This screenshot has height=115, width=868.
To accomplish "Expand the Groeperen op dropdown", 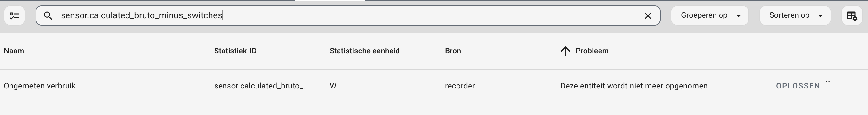I will 709,15.
